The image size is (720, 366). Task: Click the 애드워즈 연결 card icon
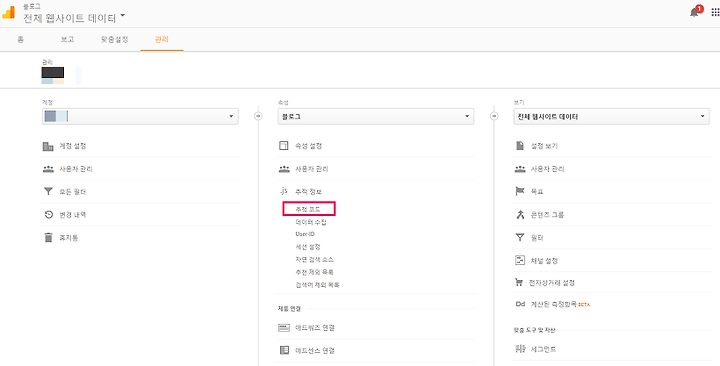pos(284,328)
